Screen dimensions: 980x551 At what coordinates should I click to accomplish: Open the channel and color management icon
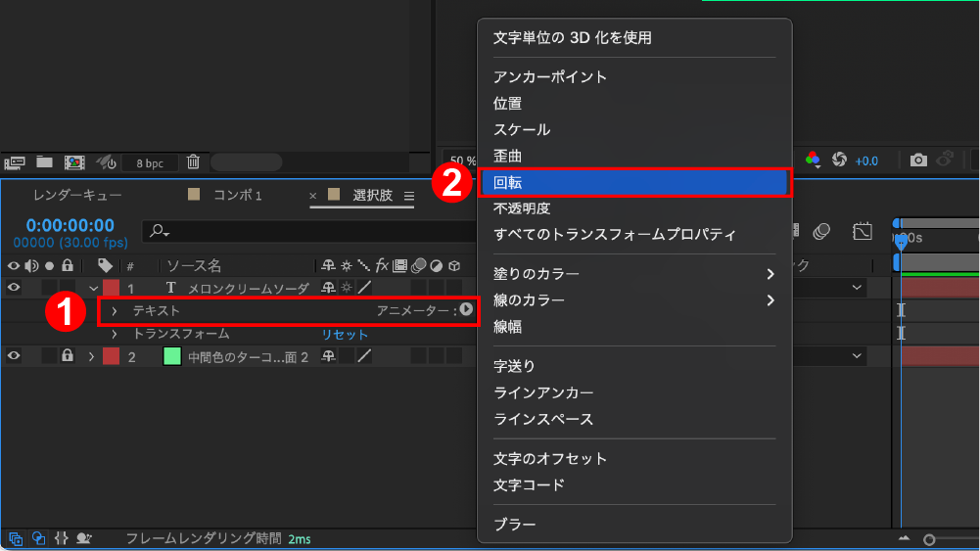813,160
